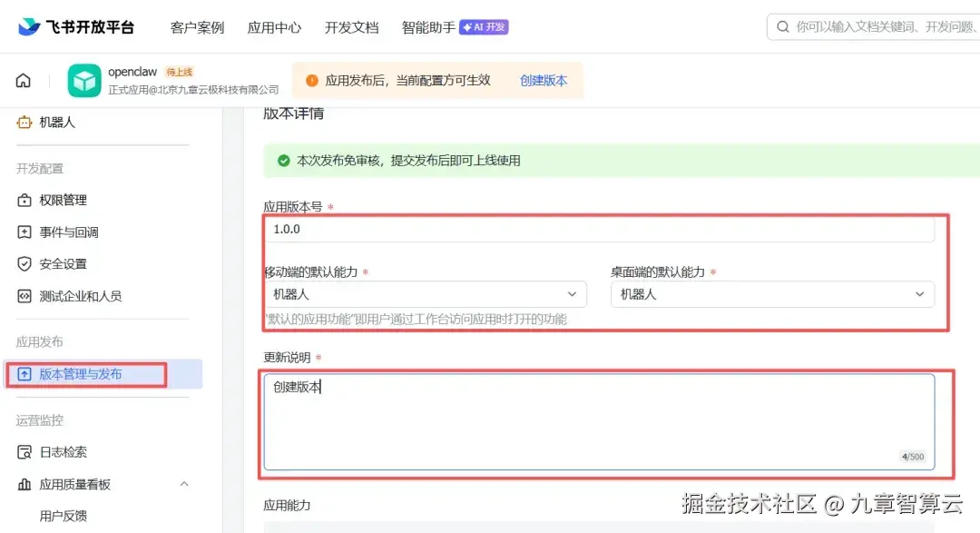This screenshot has width=980, height=533.
Task: Click the 应用能力 heading
Action: tap(287, 506)
